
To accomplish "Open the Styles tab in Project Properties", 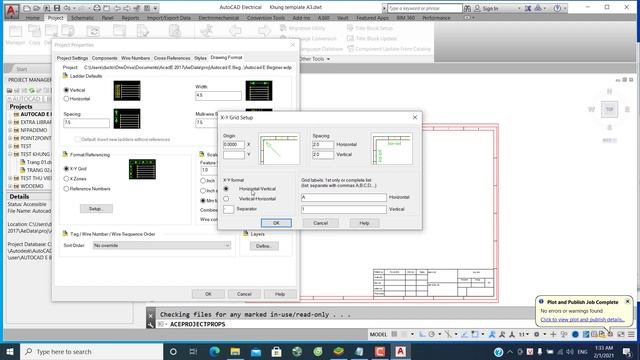I will pyautogui.click(x=200, y=58).
